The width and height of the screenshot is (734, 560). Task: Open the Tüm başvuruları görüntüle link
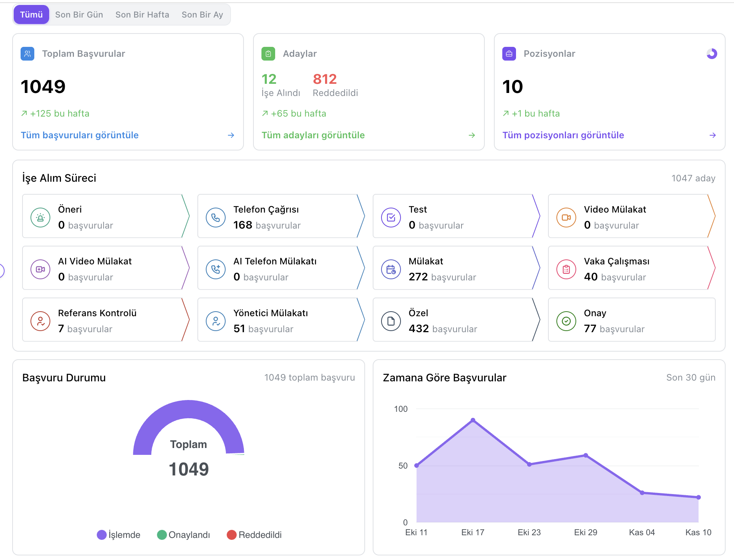point(80,135)
